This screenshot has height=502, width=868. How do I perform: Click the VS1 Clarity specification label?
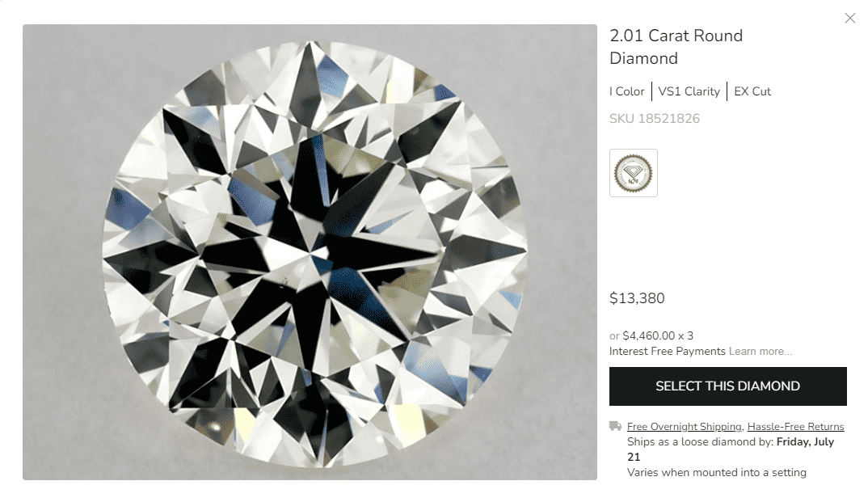689,91
